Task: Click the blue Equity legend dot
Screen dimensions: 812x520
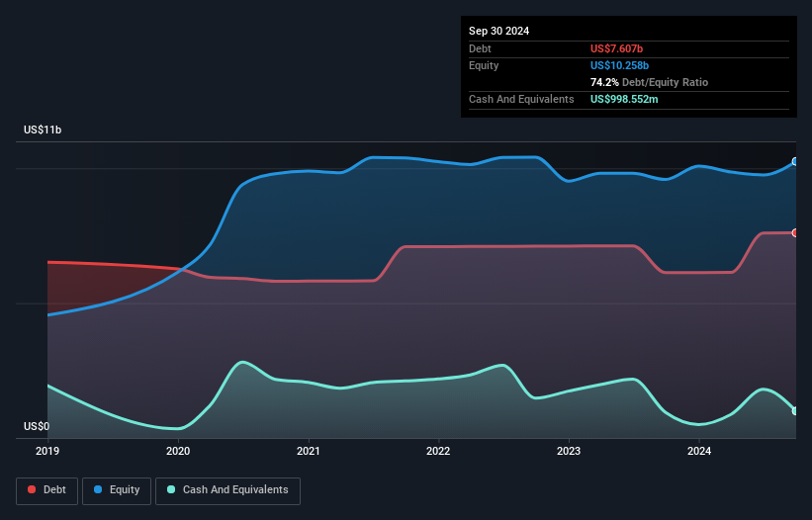Action: coord(98,489)
